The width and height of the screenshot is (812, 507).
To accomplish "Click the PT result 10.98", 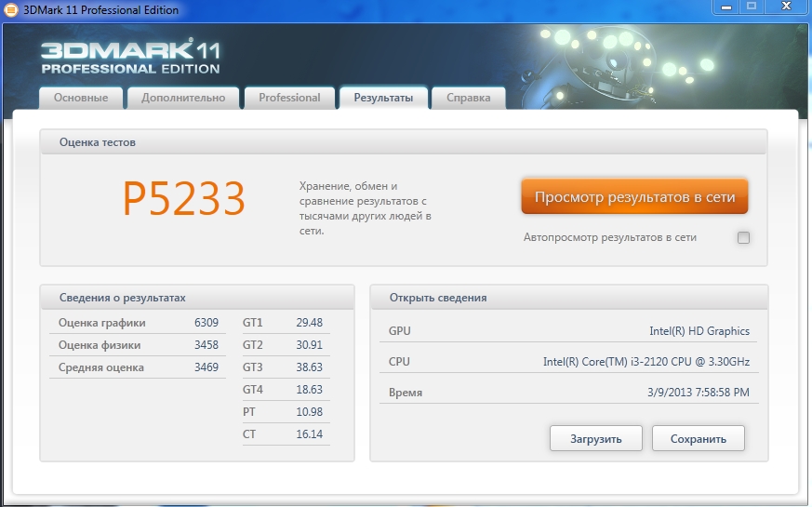I will pos(309,412).
